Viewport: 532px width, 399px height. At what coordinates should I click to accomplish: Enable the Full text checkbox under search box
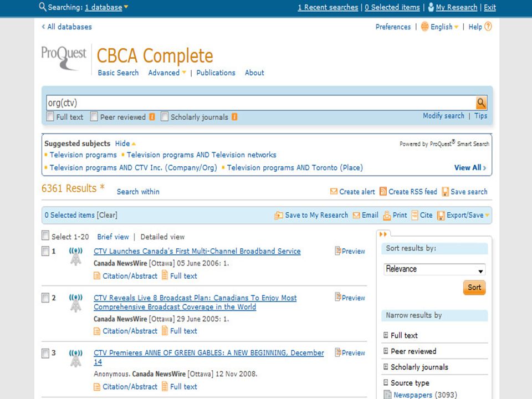pyautogui.click(x=50, y=116)
